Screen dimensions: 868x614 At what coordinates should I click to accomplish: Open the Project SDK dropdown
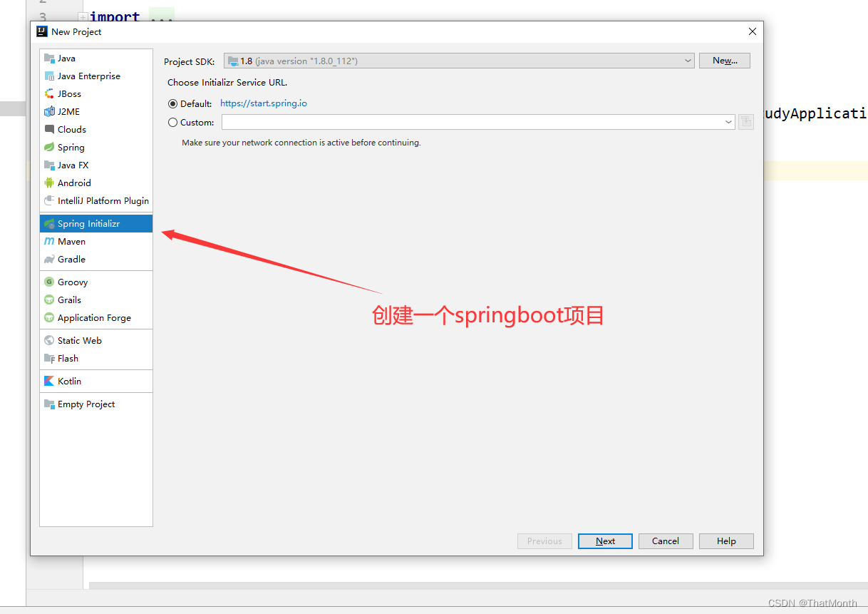(459, 61)
